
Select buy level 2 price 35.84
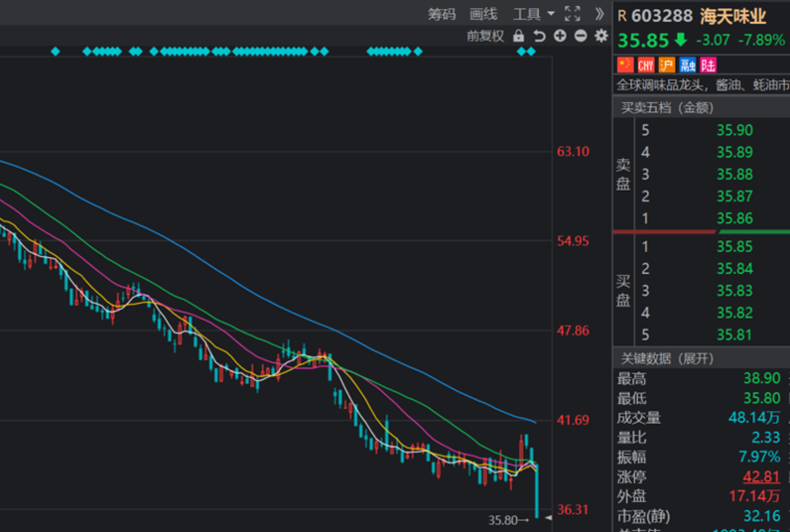pyautogui.click(x=734, y=269)
